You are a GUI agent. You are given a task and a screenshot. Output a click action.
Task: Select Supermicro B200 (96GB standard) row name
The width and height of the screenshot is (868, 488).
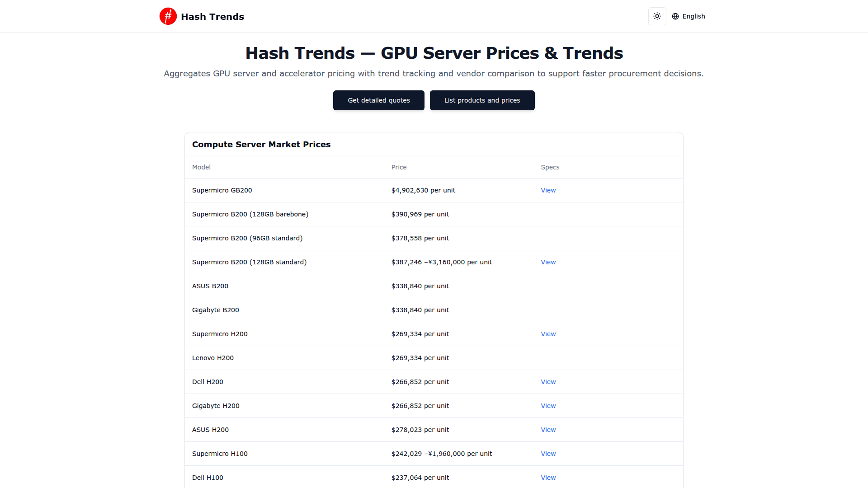click(247, 238)
